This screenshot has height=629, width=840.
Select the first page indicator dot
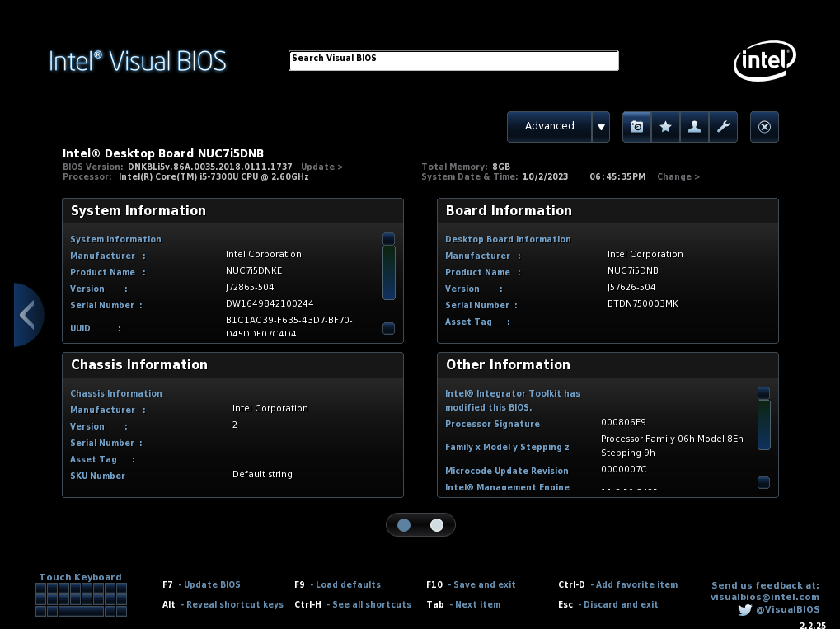click(404, 525)
